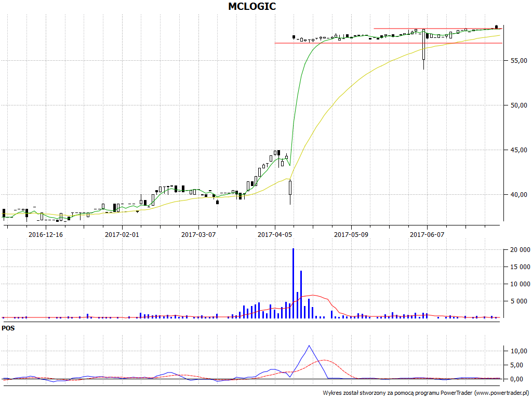
Task: Click the 2017-02-01 date label
Action: click(122, 234)
